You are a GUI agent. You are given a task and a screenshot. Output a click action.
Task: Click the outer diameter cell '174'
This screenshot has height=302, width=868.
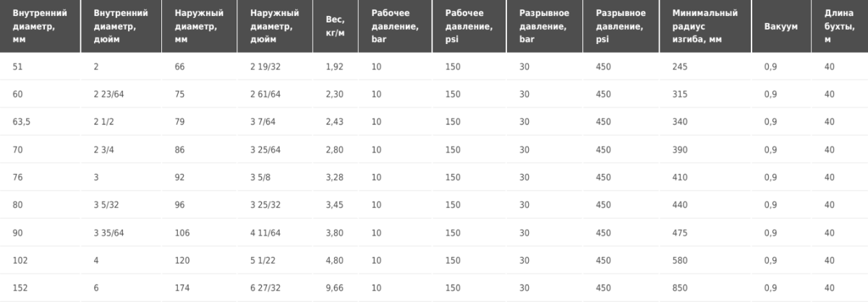(x=182, y=288)
